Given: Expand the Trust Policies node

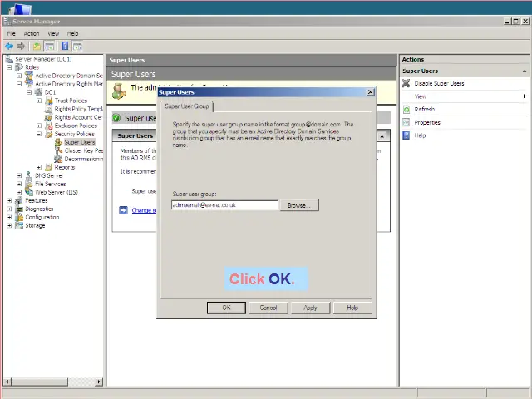Looking at the screenshot, I should tap(39, 101).
